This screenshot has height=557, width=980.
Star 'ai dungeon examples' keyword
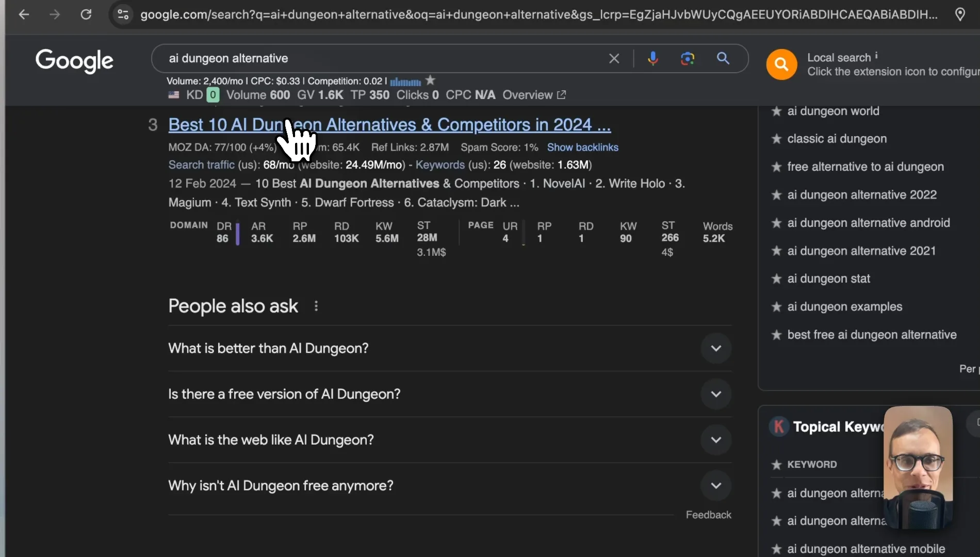[776, 307]
